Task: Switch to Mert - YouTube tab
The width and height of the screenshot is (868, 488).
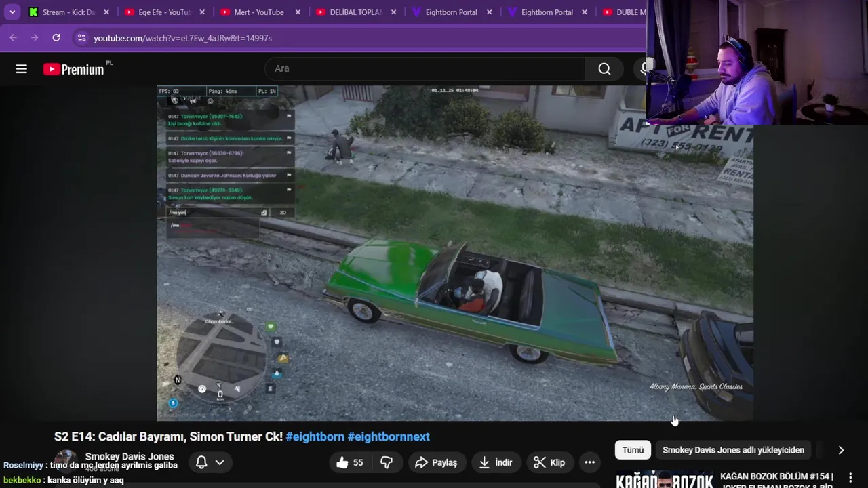Action: click(x=260, y=12)
